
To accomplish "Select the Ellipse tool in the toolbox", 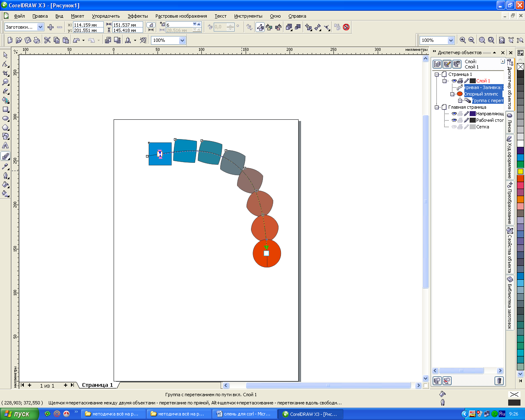I will click(x=5, y=119).
